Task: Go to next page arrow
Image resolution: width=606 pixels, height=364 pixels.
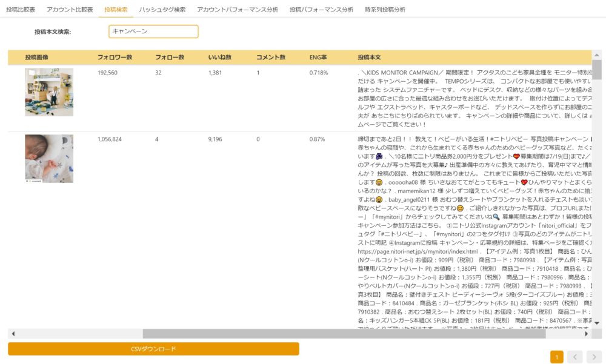Action: (x=594, y=357)
